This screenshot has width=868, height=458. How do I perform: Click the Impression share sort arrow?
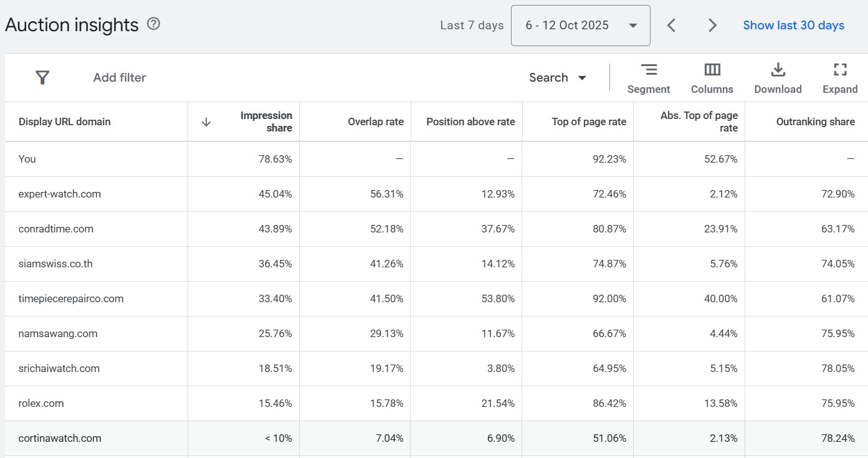click(x=206, y=122)
